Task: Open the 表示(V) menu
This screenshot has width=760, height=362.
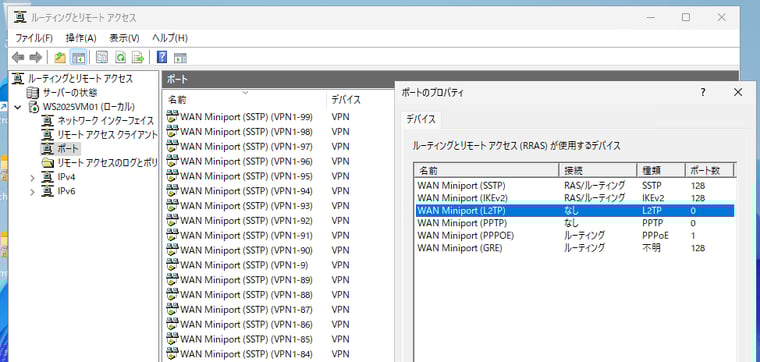Action: coord(124,38)
